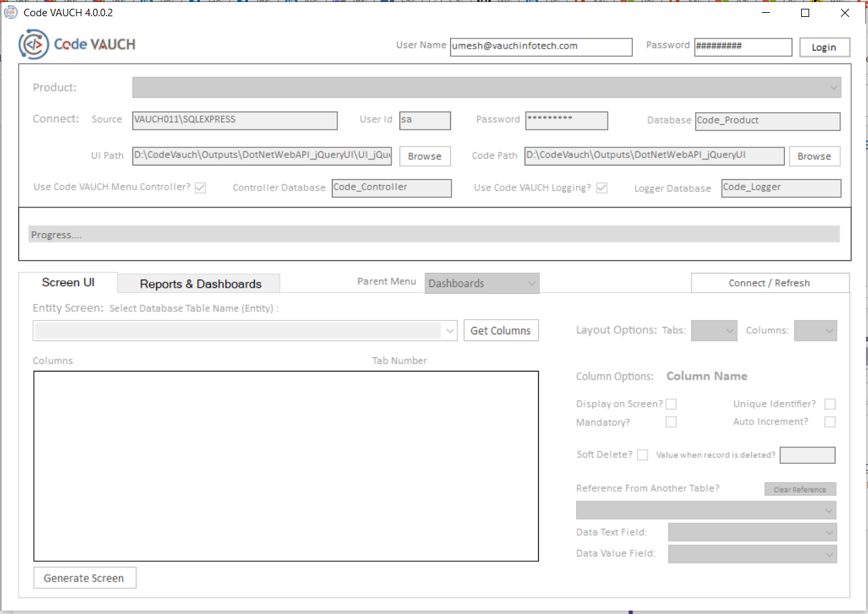Open the Product dropdown
This screenshot has width=868, height=614.
pos(487,87)
